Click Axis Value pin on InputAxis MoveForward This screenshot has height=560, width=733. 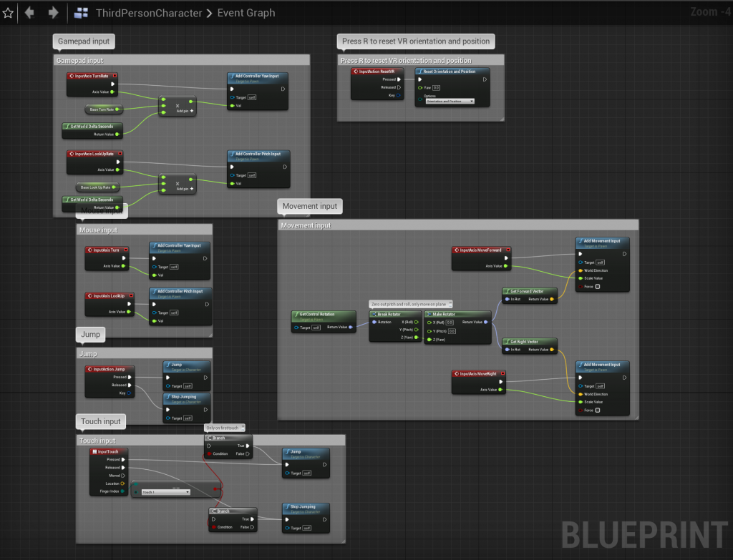pyautogui.click(x=505, y=266)
